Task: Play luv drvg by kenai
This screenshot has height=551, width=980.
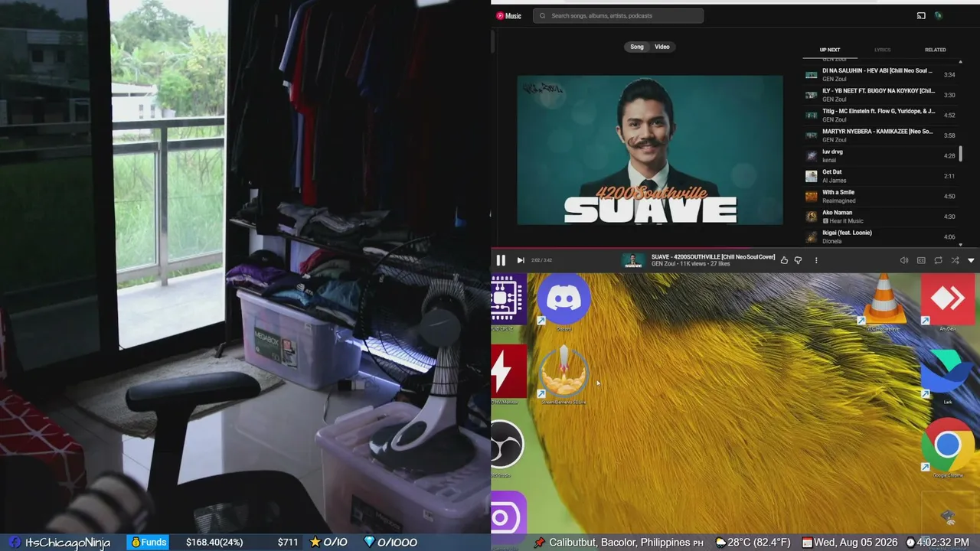Action: pos(880,155)
